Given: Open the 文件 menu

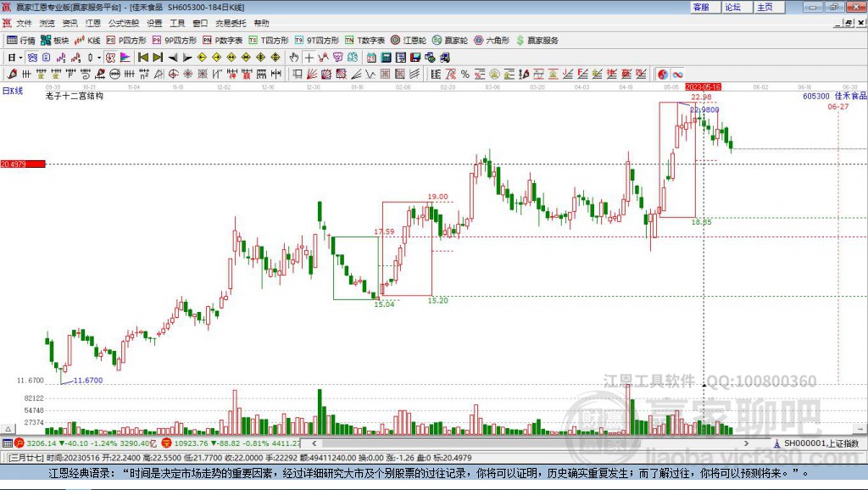Looking at the screenshot, I should click(x=24, y=23).
